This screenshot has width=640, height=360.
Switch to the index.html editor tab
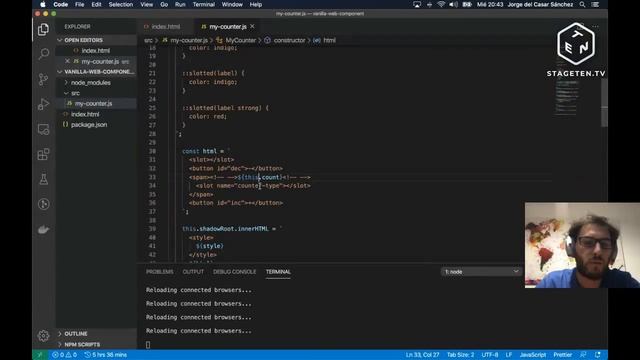[166, 27]
